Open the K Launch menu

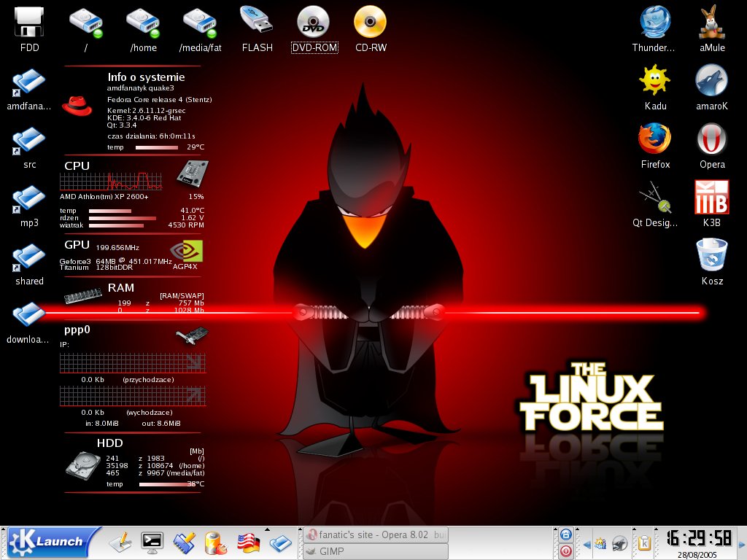pyautogui.click(x=53, y=542)
